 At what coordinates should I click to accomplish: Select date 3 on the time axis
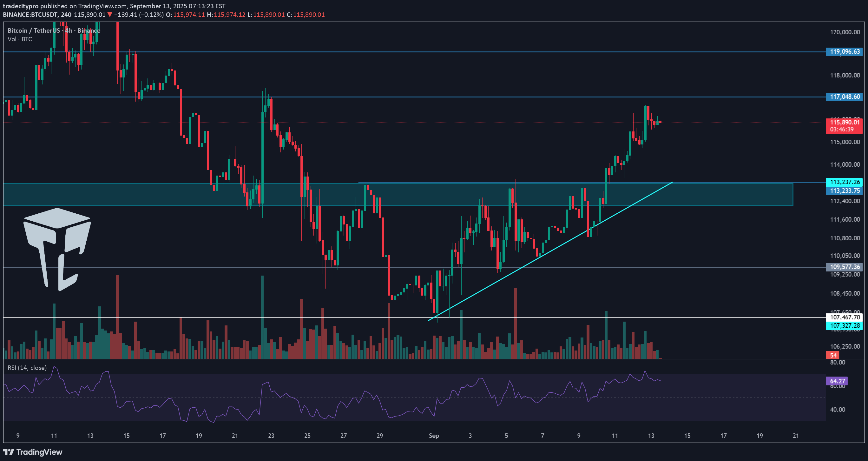click(470, 436)
